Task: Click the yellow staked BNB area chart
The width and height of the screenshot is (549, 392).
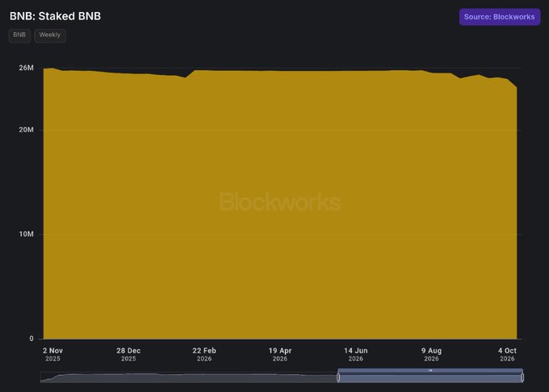Action: [x=280, y=202]
